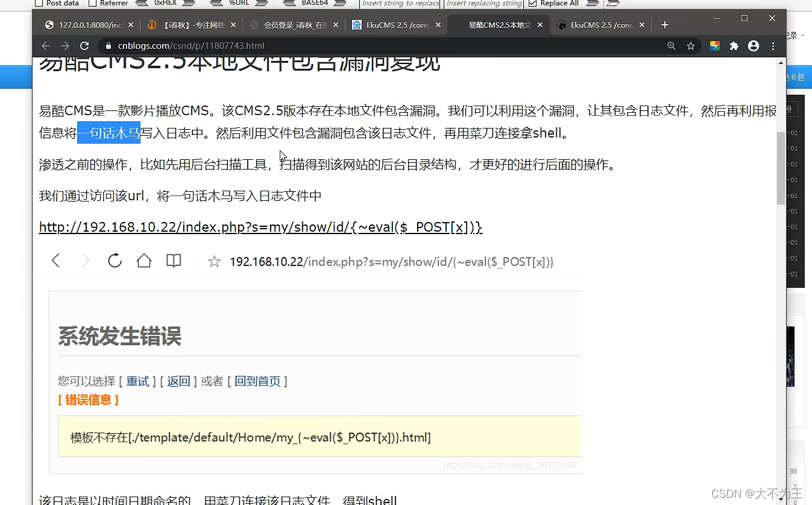Screen dimensions: 812x505
Task: Open a new tab with the plus button
Action: coord(665,25)
